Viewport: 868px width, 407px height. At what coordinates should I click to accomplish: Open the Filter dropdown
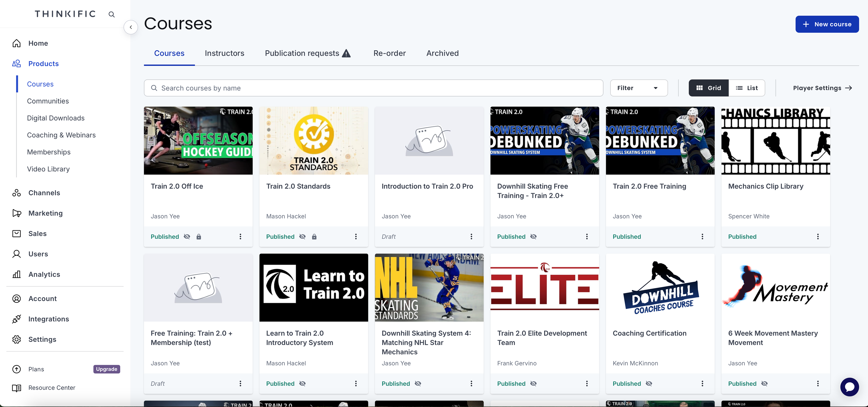click(x=639, y=88)
